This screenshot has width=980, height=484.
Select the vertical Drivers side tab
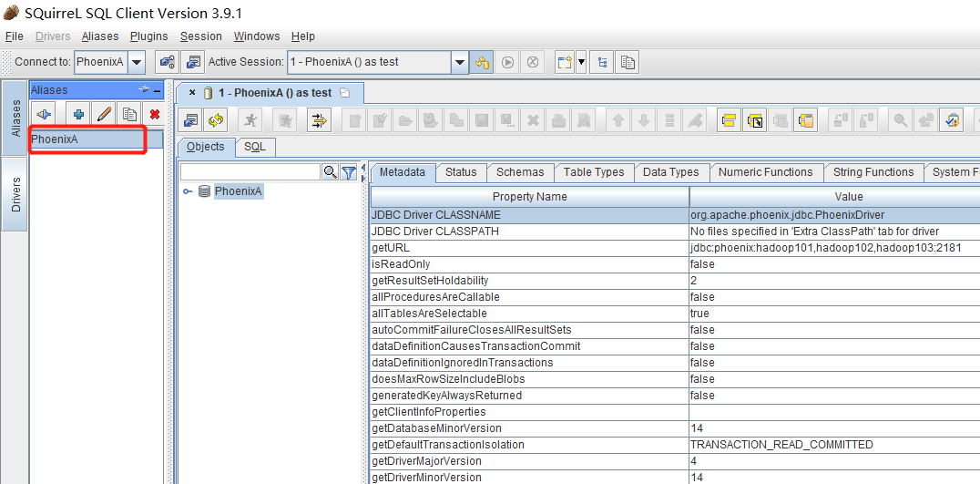coord(15,194)
